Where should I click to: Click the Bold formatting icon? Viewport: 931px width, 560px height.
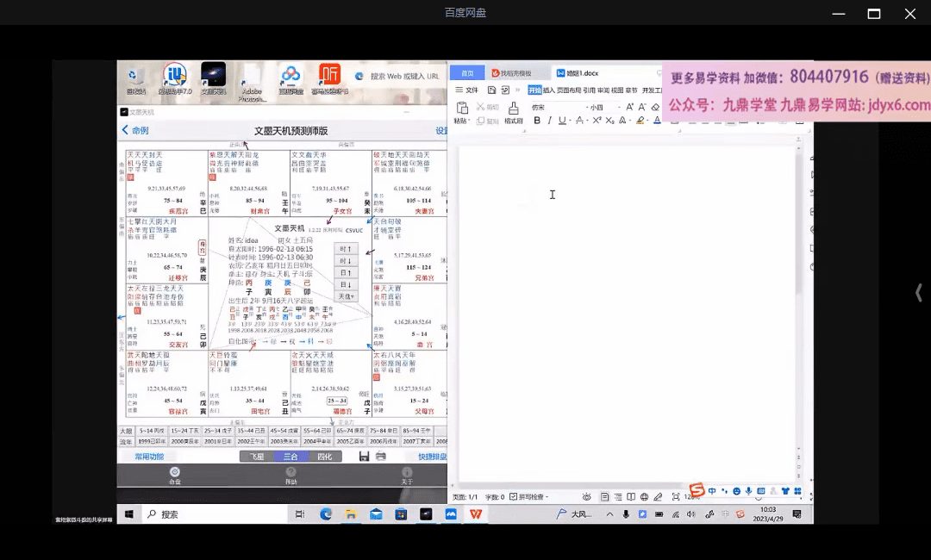tap(537, 121)
